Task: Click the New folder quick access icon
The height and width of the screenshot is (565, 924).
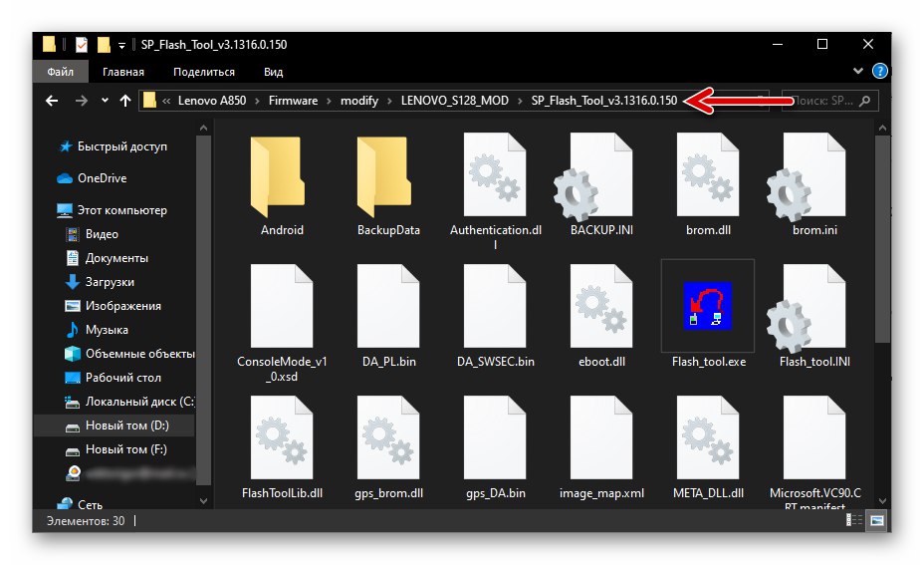Action: [104, 44]
